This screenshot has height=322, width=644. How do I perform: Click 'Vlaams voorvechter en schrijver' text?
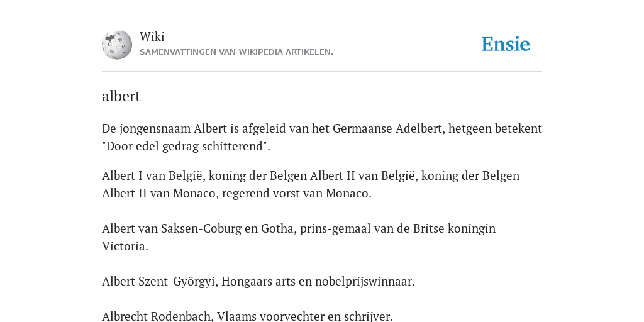click(304, 316)
